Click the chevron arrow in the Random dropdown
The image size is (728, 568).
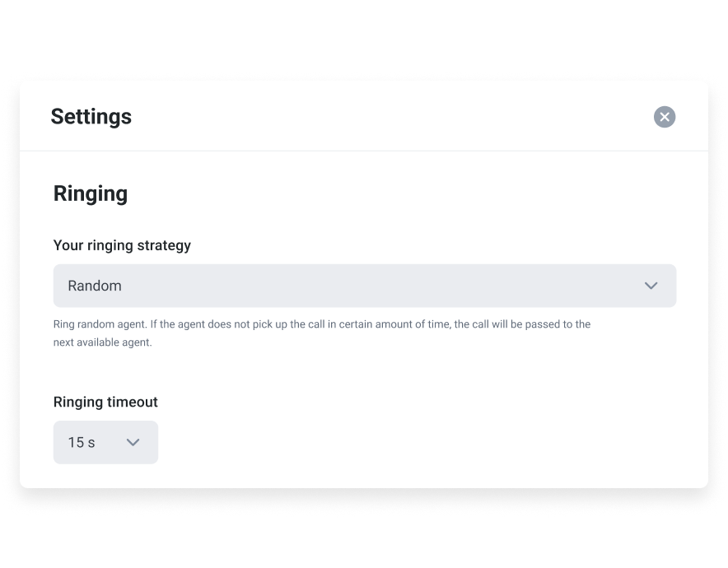651,286
